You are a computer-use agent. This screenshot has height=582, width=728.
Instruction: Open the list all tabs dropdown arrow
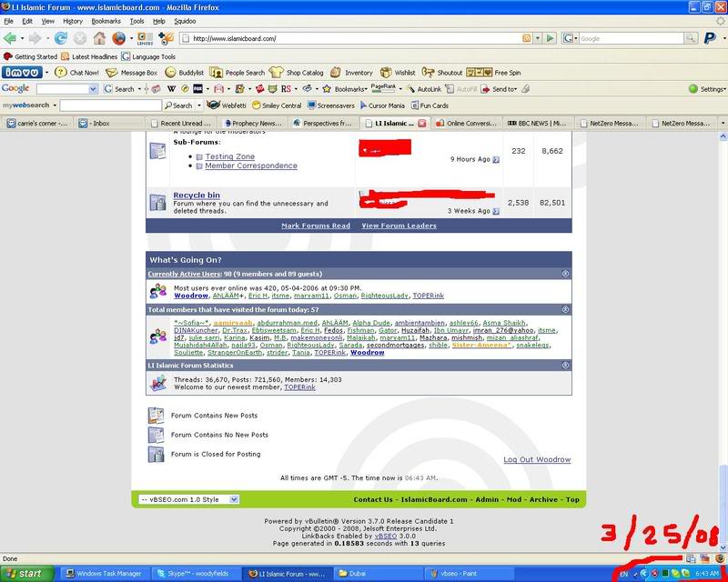[723, 123]
